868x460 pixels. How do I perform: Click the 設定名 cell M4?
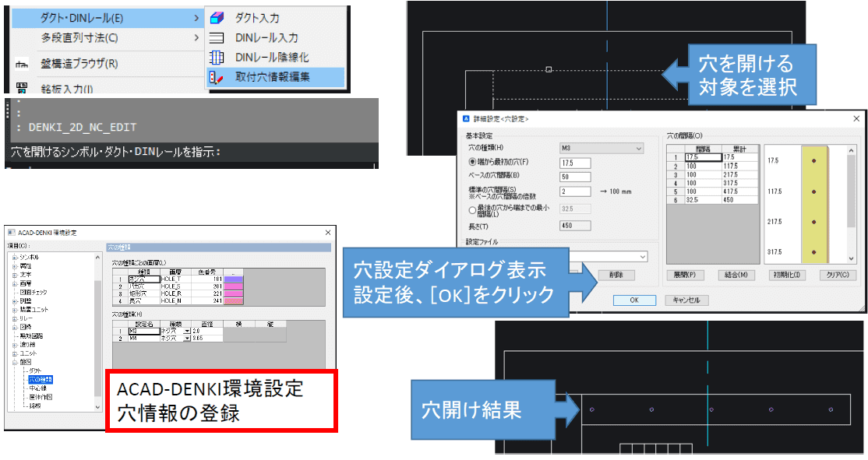(144, 338)
